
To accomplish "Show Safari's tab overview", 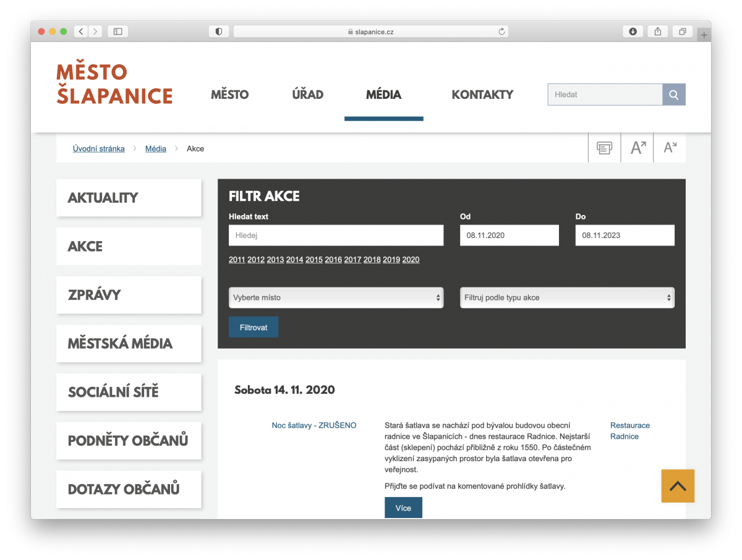I will [683, 32].
